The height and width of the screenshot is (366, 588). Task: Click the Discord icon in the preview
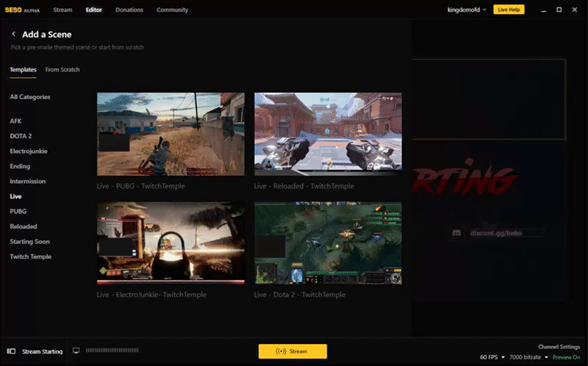point(456,233)
